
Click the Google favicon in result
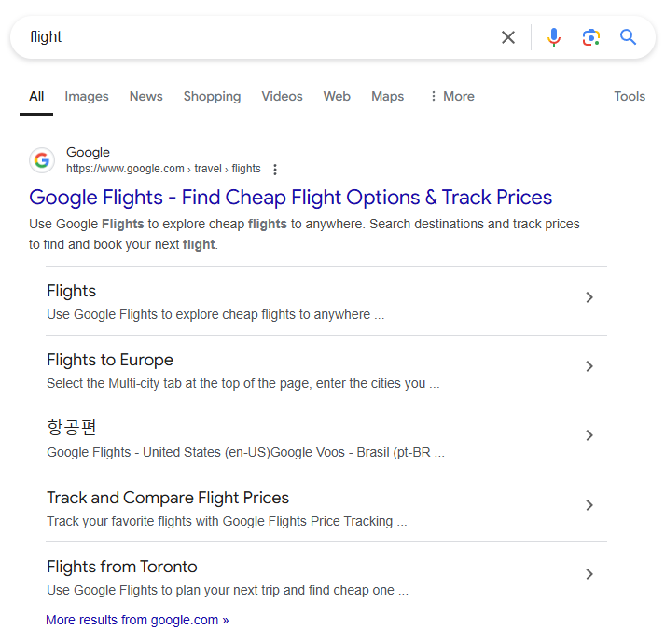42,160
